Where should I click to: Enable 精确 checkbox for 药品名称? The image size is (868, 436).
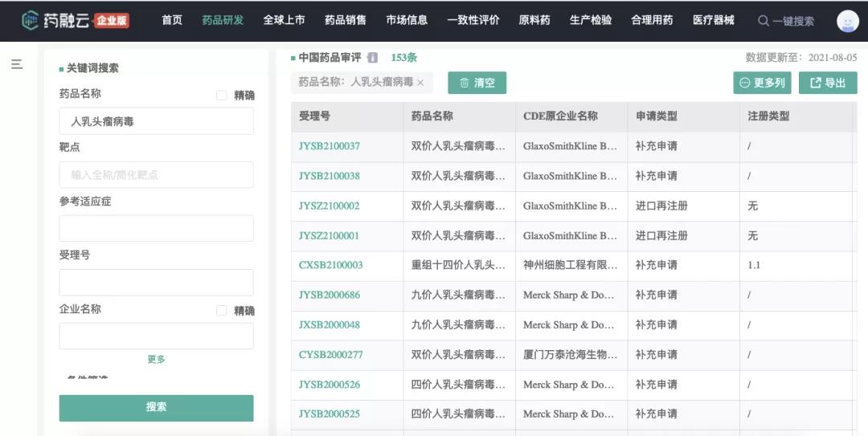tap(222, 96)
